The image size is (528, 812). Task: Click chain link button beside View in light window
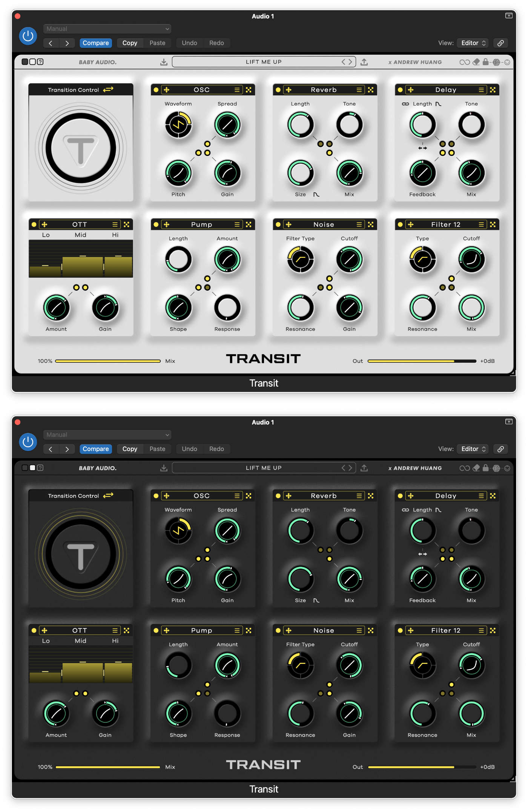pyautogui.click(x=500, y=43)
